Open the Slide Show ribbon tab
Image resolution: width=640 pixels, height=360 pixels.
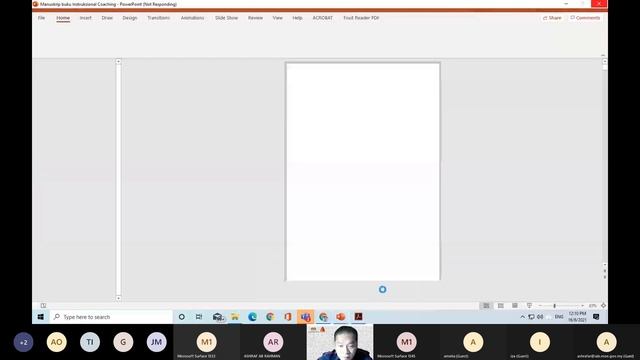[x=227, y=18]
